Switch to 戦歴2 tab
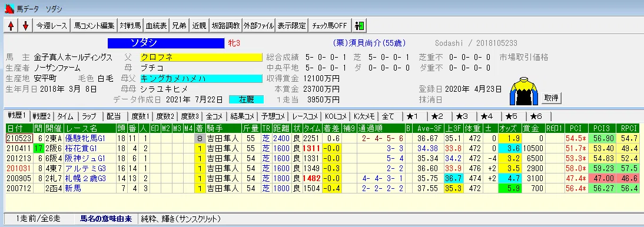The width and height of the screenshot is (644, 227). (x=42, y=116)
